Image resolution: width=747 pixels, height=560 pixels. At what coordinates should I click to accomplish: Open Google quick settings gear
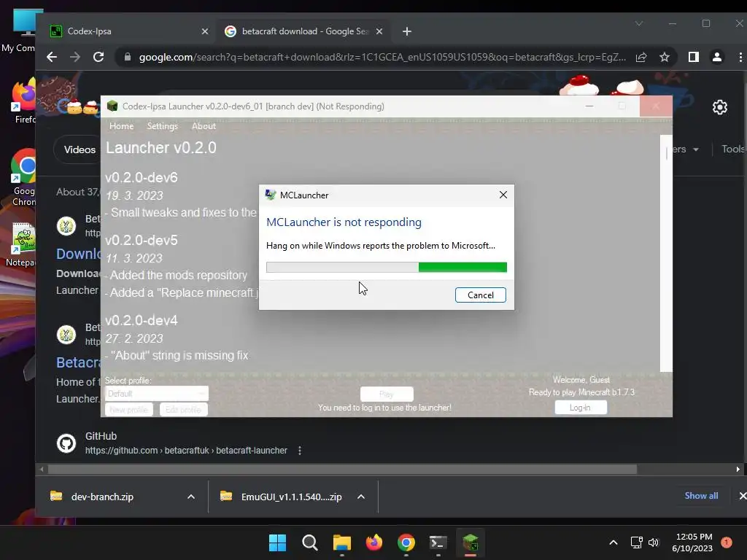pyautogui.click(x=720, y=107)
